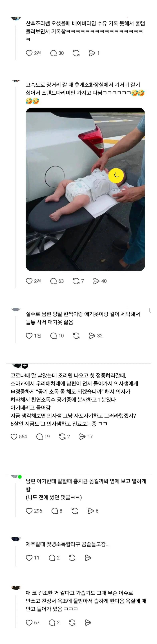The image size is (157, 644).
Task: Open the 63 comments under the baby photo
Action: click(x=57, y=281)
